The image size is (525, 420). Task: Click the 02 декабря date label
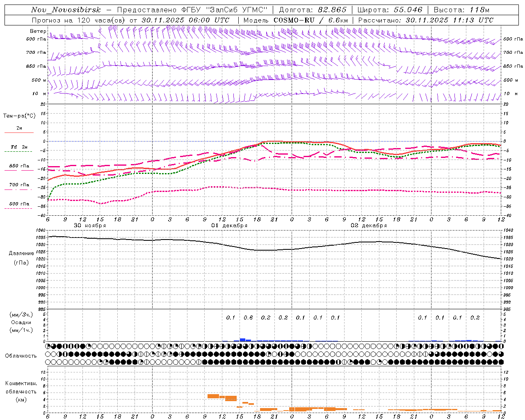point(369,226)
